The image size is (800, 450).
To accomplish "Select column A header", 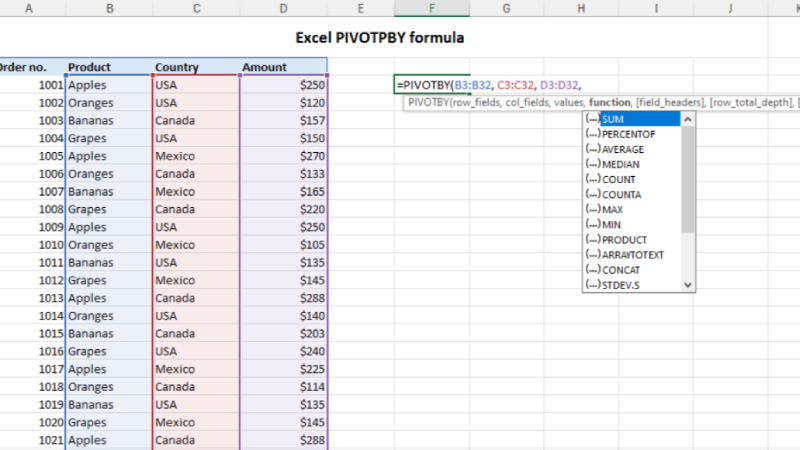I will 29,8.
